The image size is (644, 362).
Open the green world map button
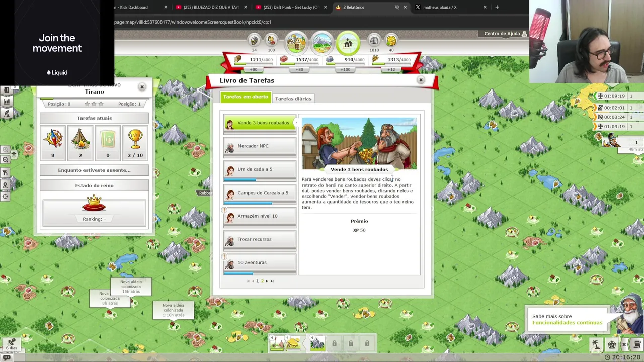348,43
